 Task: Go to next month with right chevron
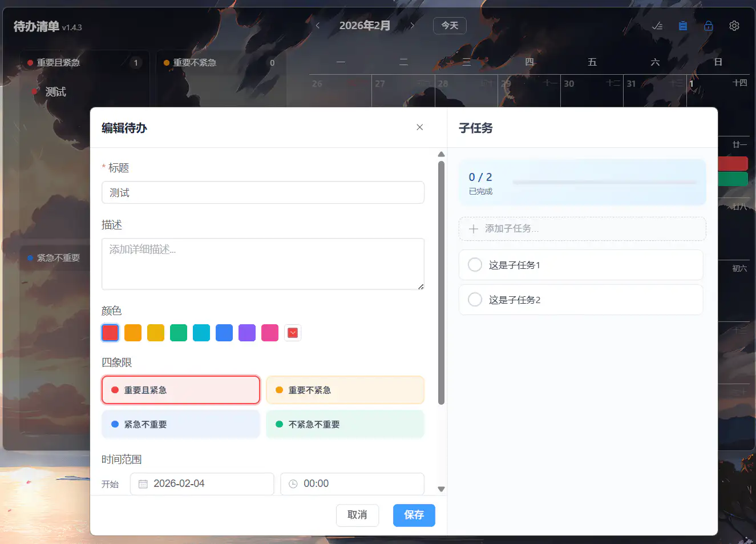point(413,26)
